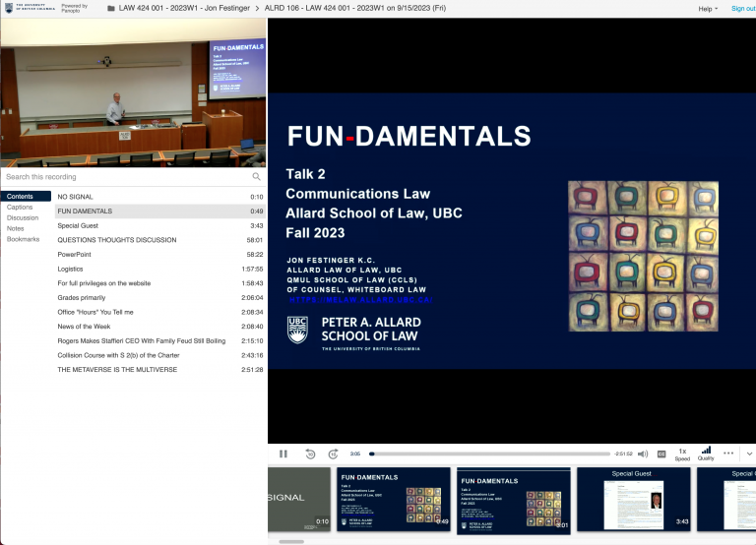Click the Sign out link
This screenshot has height=545, width=756.
point(743,9)
